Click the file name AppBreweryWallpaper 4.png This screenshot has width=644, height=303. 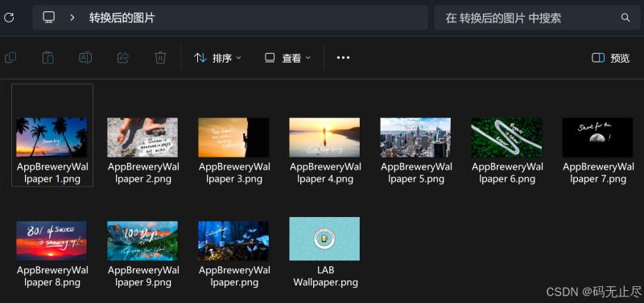[x=325, y=173]
